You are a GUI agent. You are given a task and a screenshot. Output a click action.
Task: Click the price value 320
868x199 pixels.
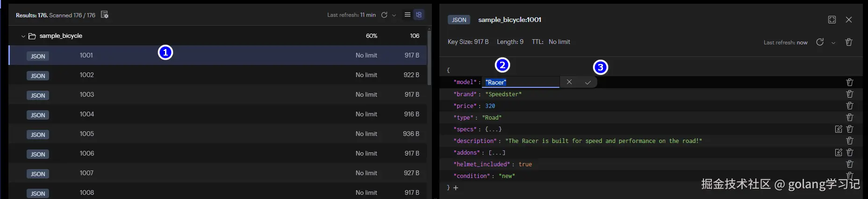(x=490, y=106)
